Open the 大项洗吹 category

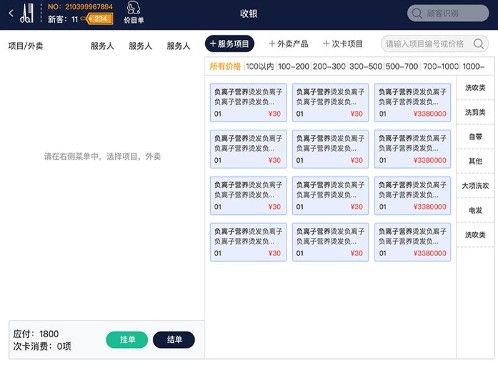coord(475,186)
